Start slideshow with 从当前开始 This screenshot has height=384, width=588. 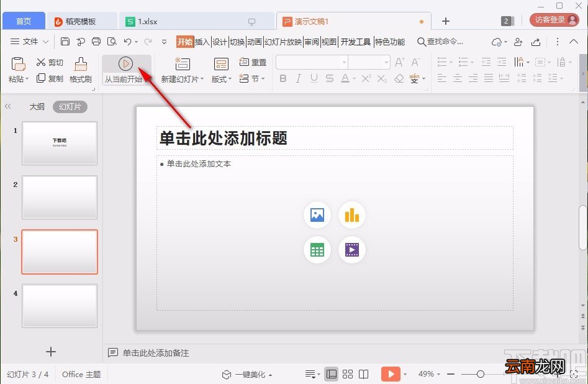pos(127,70)
